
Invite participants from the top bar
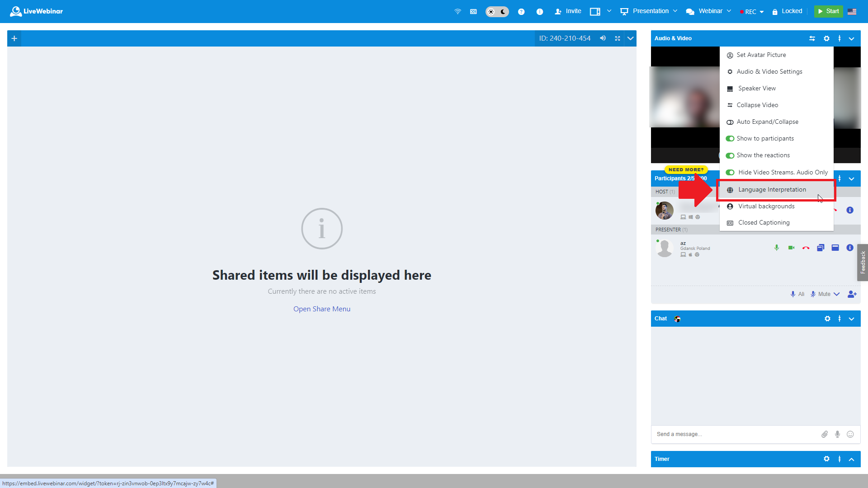click(x=568, y=11)
